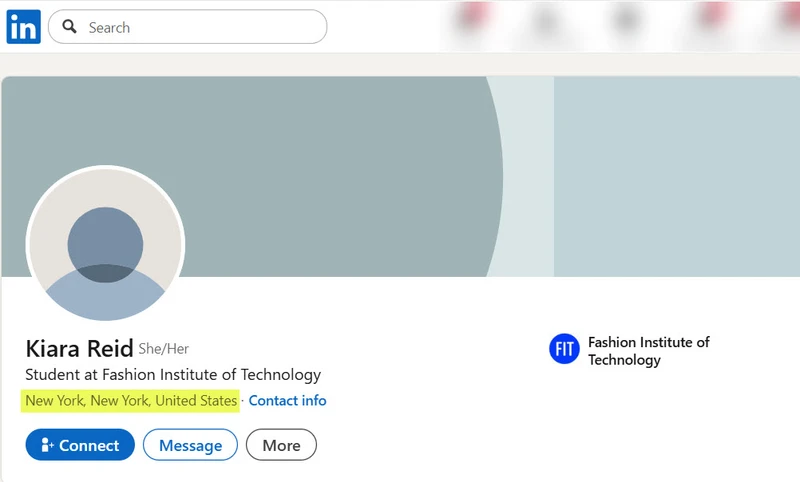Open the LinkedIn home logo
The width and height of the screenshot is (800, 482).
[x=23, y=27]
